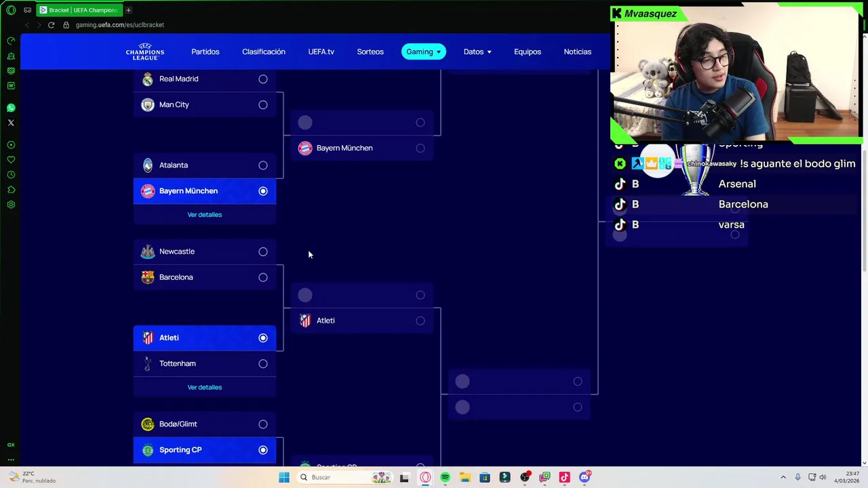Screen dimensions: 868x488
Task: Open Discord from the taskbar
Action: (x=585, y=477)
